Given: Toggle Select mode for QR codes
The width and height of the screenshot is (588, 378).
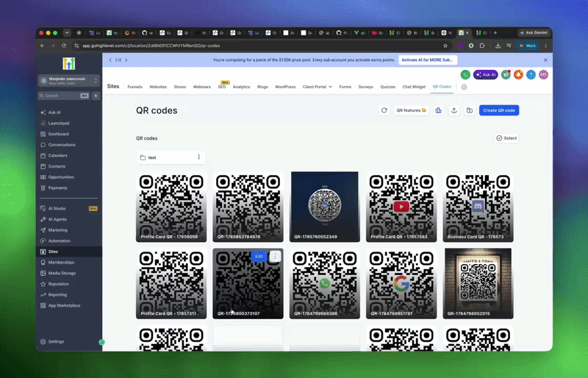Looking at the screenshot, I should [x=506, y=138].
